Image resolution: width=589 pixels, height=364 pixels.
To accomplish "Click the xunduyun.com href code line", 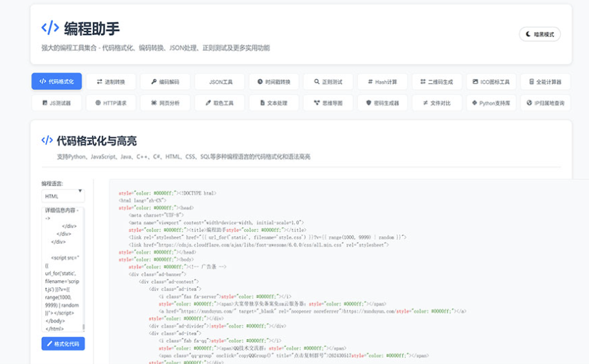I will pyautogui.click(x=313, y=311).
